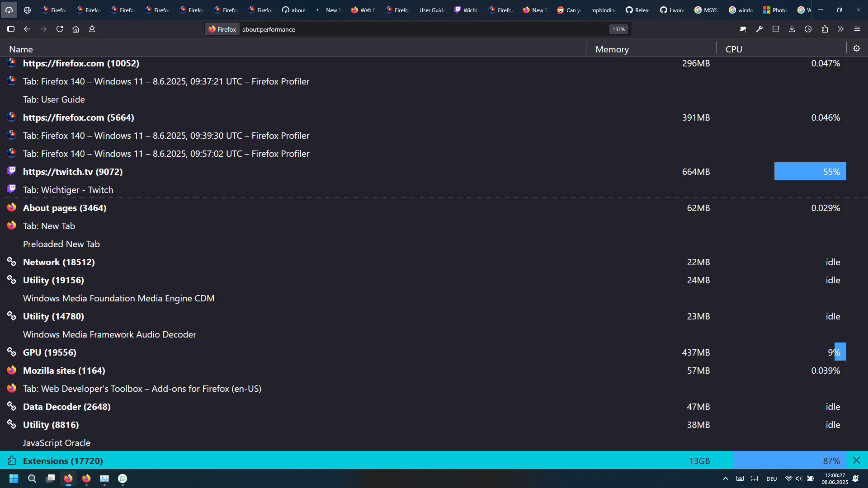Image resolution: width=868 pixels, height=488 pixels.
Task: Click the 13GB memory value of Extensions
Action: pos(699,461)
